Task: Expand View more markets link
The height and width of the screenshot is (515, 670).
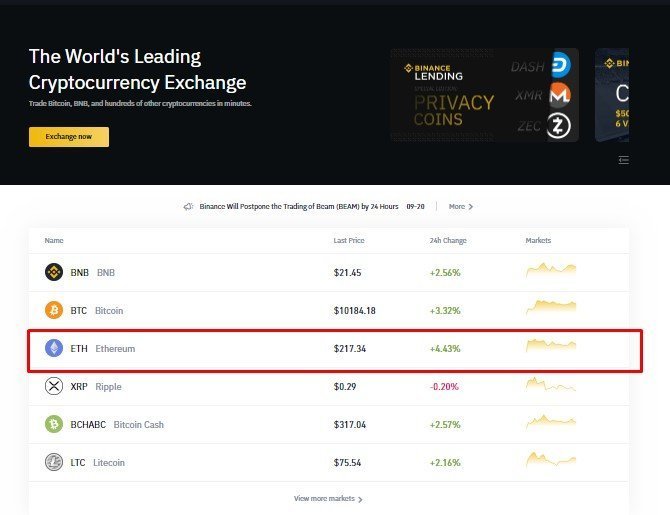Action: point(328,499)
